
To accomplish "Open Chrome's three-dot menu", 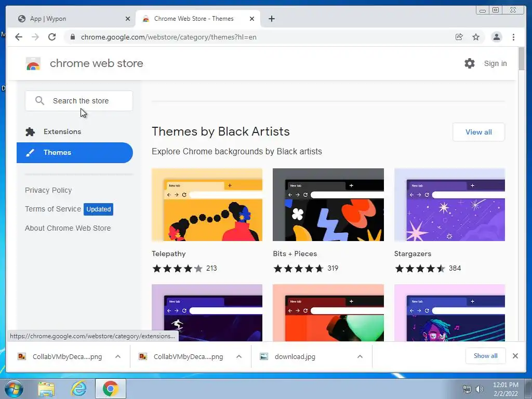I will pyautogui.click(x=513, y=37).
